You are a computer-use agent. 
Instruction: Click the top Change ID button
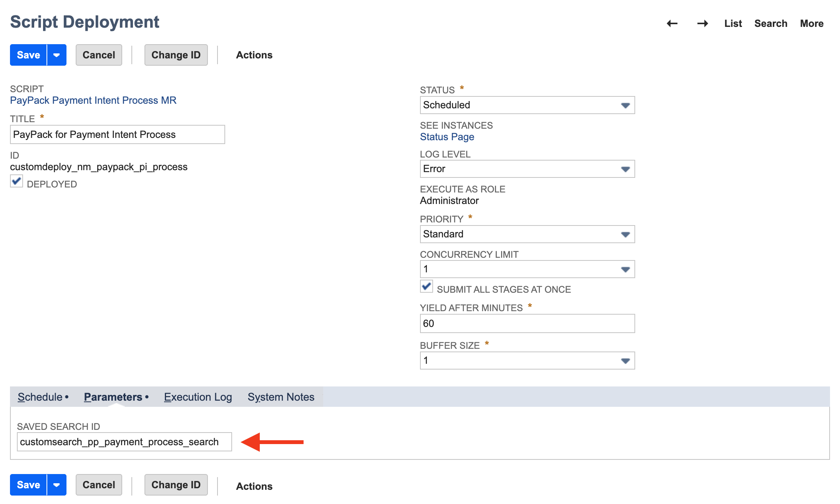point(176,55)
